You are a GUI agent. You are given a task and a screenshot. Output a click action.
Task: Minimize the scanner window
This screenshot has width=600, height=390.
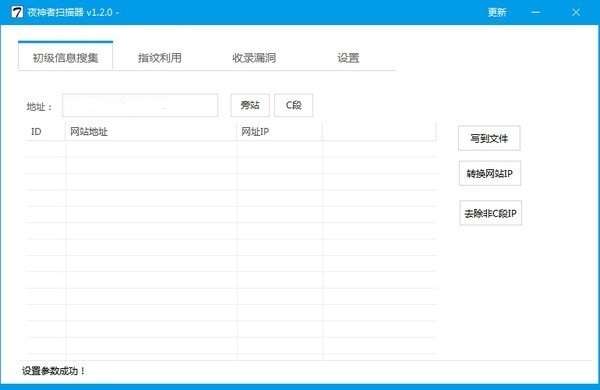pyautogui.click(x=536, y=12)
